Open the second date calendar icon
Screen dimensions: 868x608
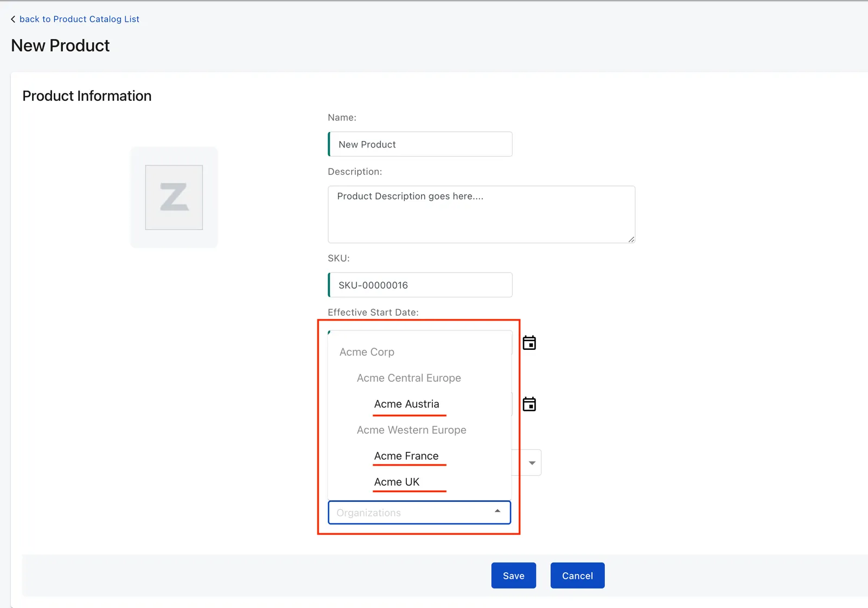(x=529, y=404)
